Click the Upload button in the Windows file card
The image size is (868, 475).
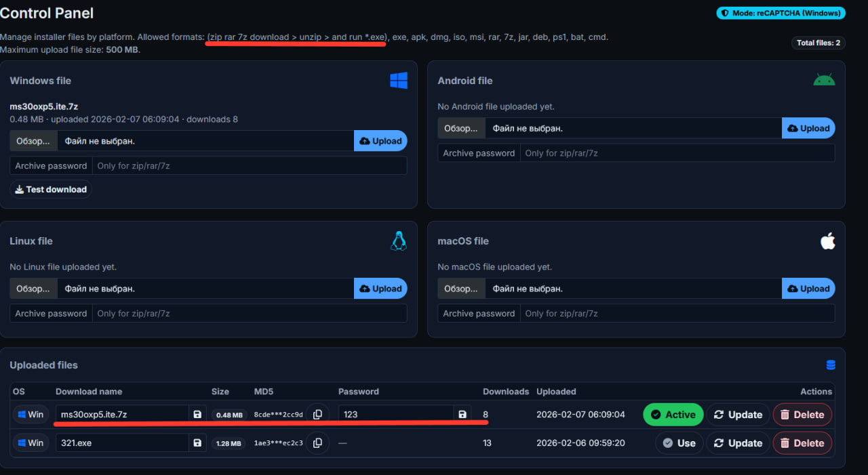(380, 141)
